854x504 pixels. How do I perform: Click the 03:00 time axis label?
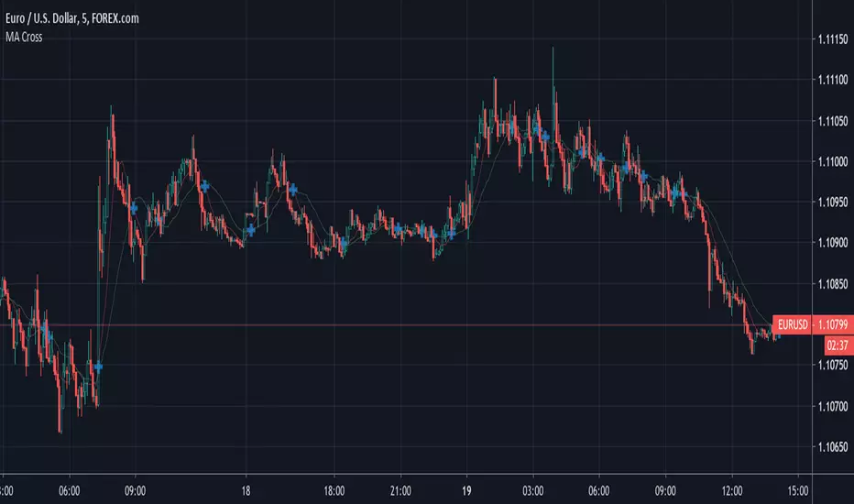click(532, 491)
